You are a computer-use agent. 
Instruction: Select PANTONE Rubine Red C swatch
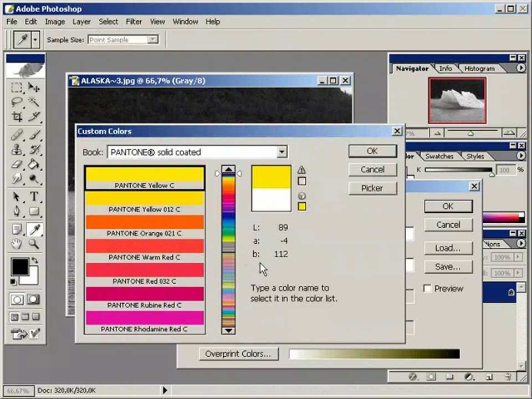click(x=145, y=298)
